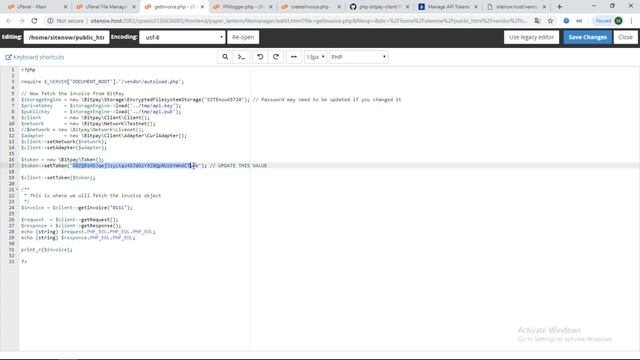Open a new browser tab

click(x=560, y=7)
